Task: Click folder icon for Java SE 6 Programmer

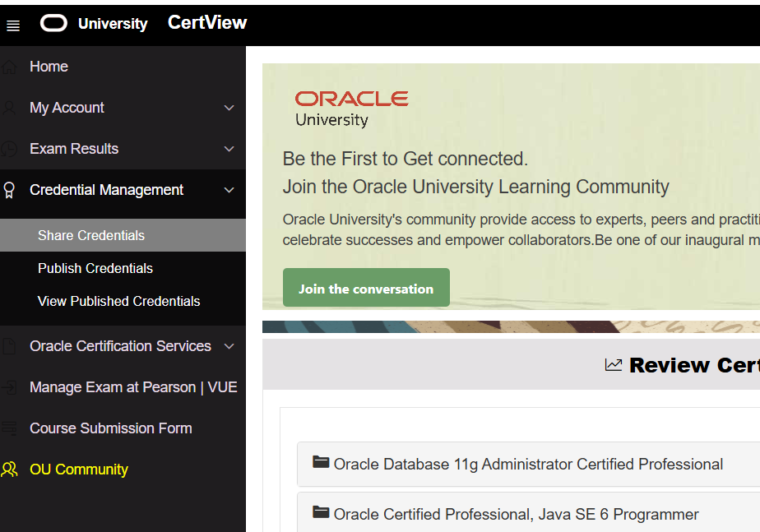Action: click(321, 512)
